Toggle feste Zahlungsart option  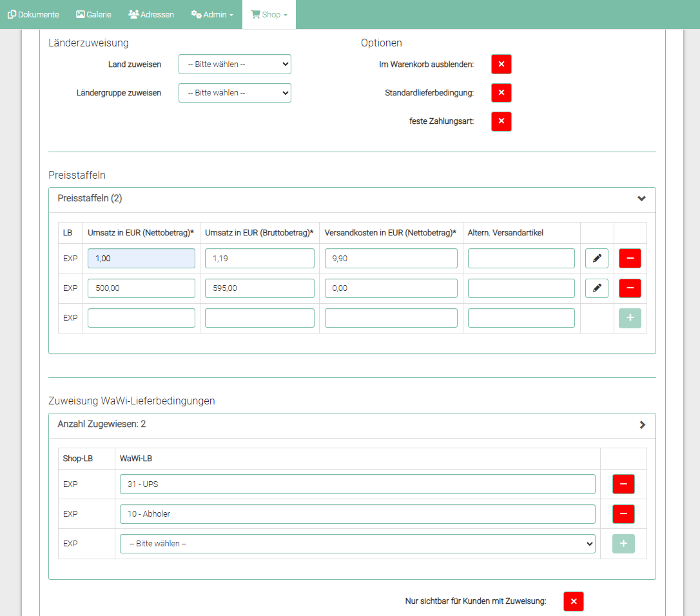click(x=501, y=121)
